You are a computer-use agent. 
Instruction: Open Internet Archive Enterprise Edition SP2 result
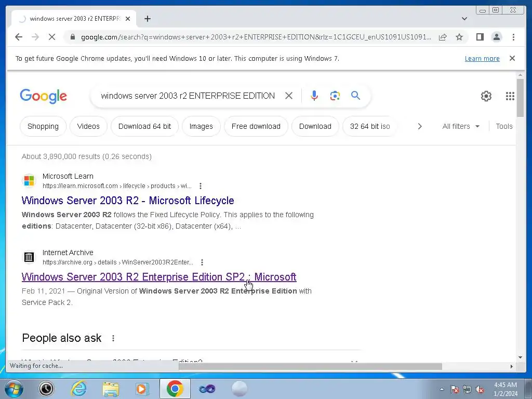(159, 277)
